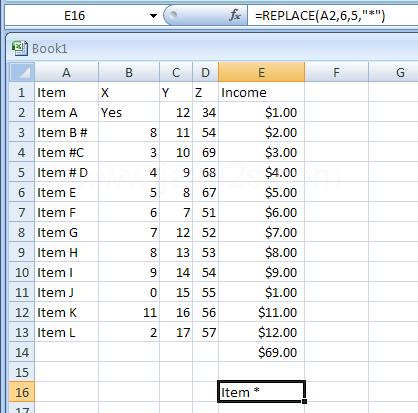Click the $9.00 income cell
The height and width of the screenshot is (413, 418).
click(x=262, y=272)
